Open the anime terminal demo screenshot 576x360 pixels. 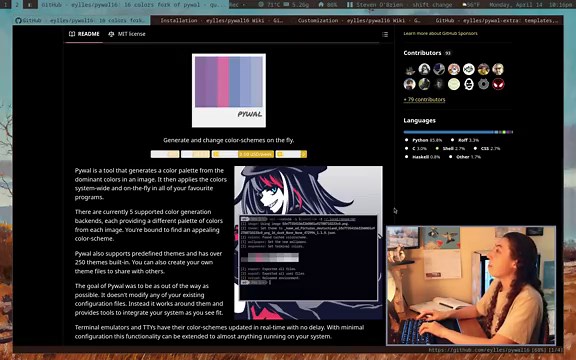click(x=308, y=243)
